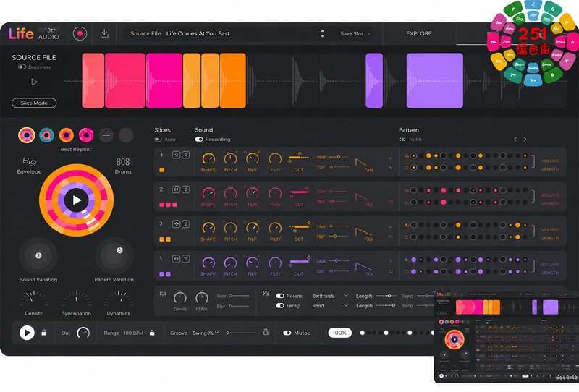Image resolution: width=579 pixels, height=392 pixels.
Task: Click the FX icon left of bottom toggles
Action: pos(266,294)
